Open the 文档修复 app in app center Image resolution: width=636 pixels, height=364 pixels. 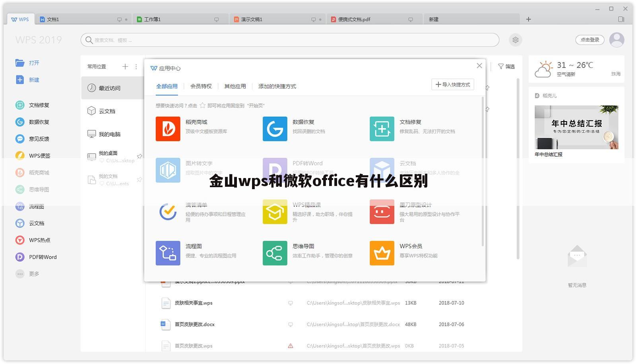[382, 129]
